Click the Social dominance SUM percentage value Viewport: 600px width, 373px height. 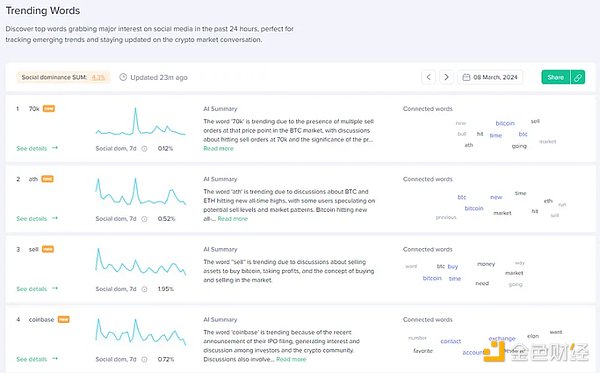[x=98, y=77]
